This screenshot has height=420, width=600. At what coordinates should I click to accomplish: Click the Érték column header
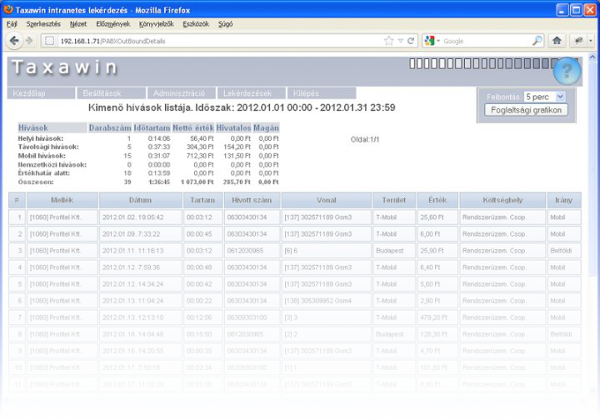[x=438, y=200]
